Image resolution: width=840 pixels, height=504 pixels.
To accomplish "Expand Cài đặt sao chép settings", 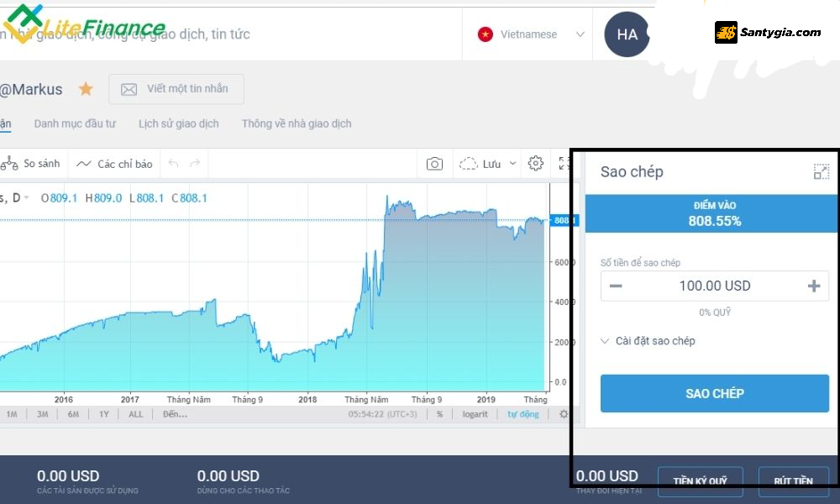I will (x=648, y=341).
